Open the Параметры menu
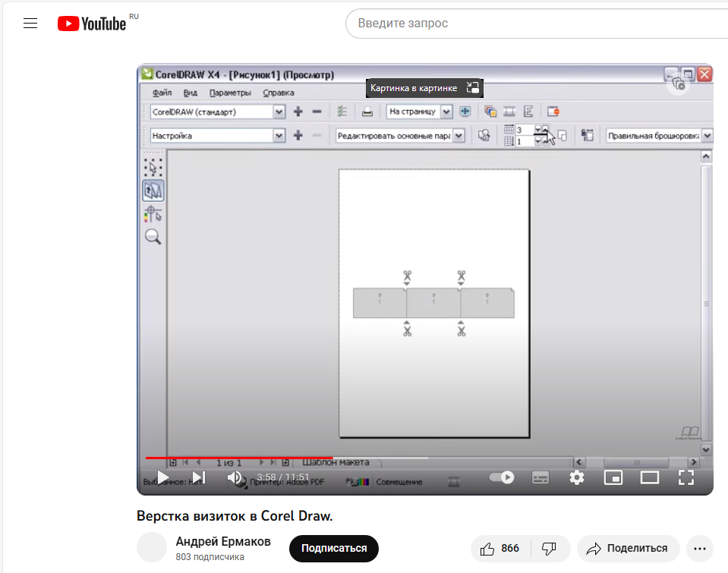 [230, 93]
